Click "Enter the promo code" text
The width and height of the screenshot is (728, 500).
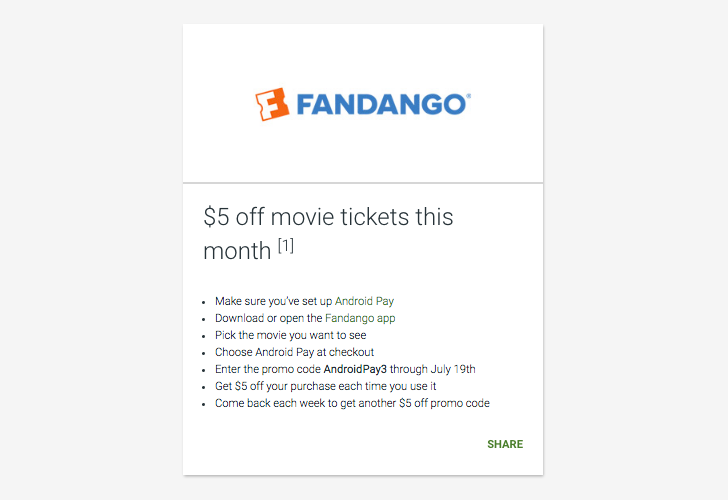pyautogui.click(x=267, y=369)
